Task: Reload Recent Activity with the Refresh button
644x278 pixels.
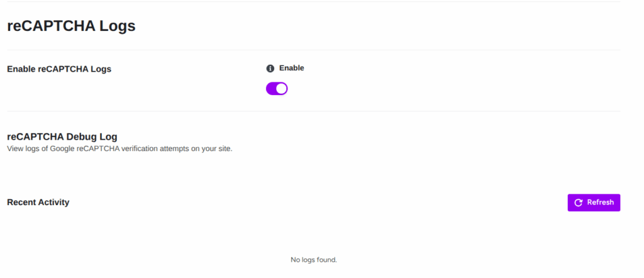Action: click(x=594, y=203)
